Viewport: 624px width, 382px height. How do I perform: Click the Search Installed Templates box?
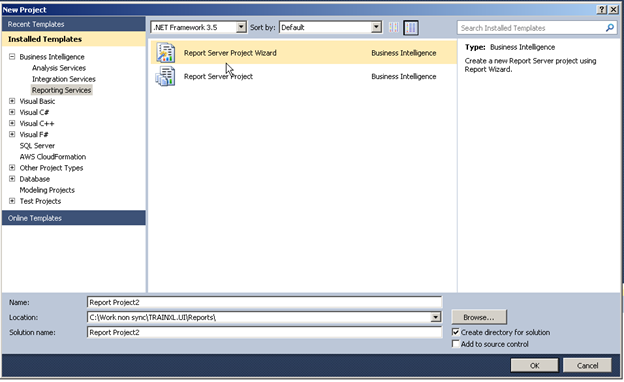pyautogui.click(x=537, y=28)
